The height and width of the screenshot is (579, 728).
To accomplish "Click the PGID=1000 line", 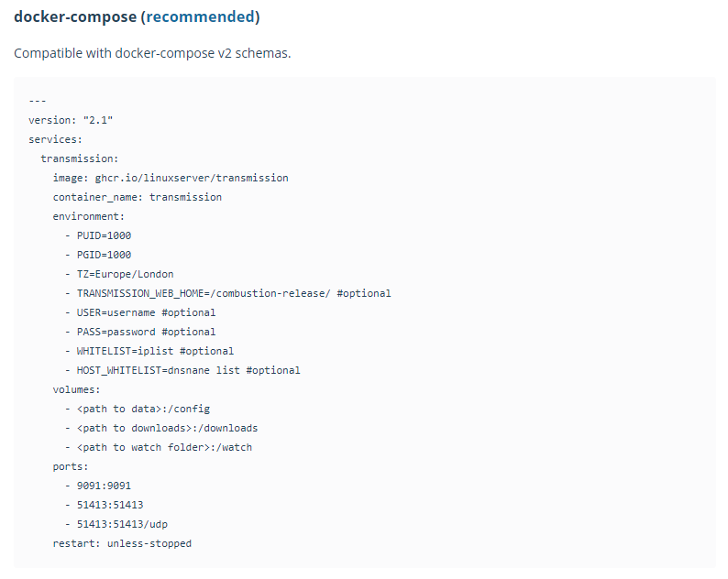I will click(104, 255).
